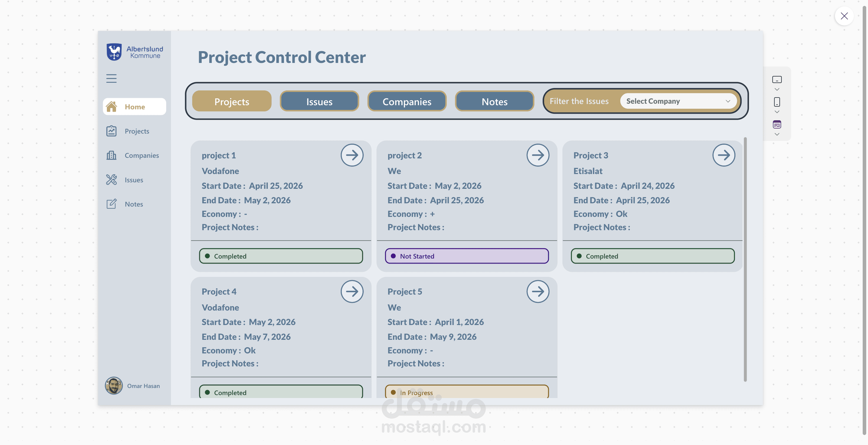Open Projects label in sidebar menu

pos(137,131)
